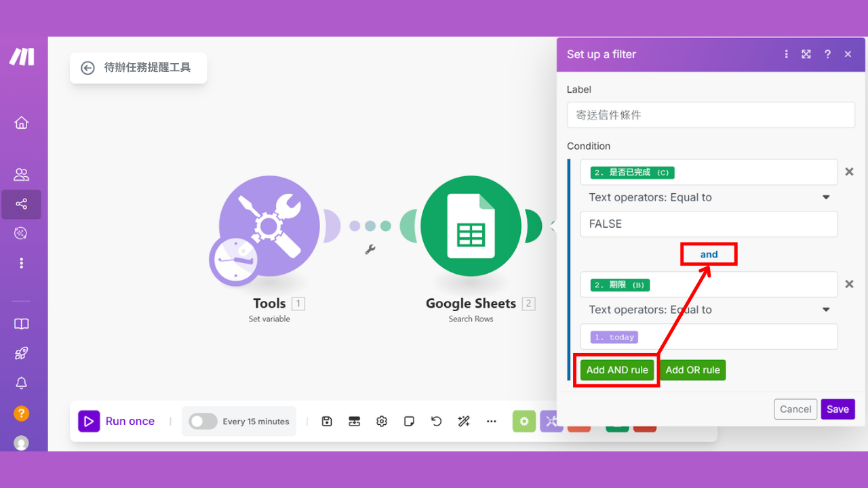
Task: Open the scenario input/output icon in the toolbar
Action: [x=354, y=422]
